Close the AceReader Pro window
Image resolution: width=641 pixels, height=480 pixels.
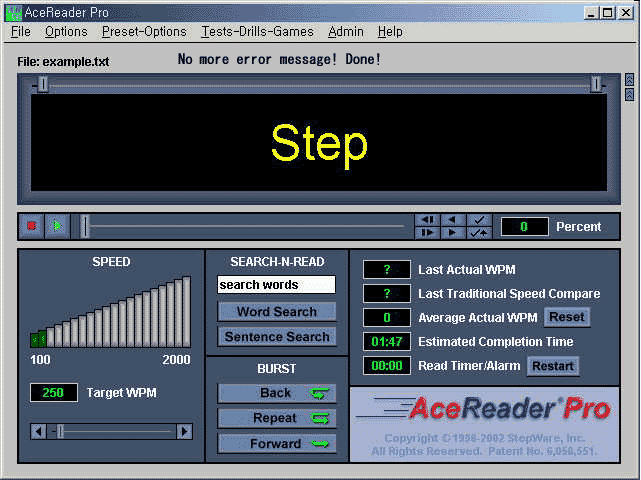click(x=626, y=13)
